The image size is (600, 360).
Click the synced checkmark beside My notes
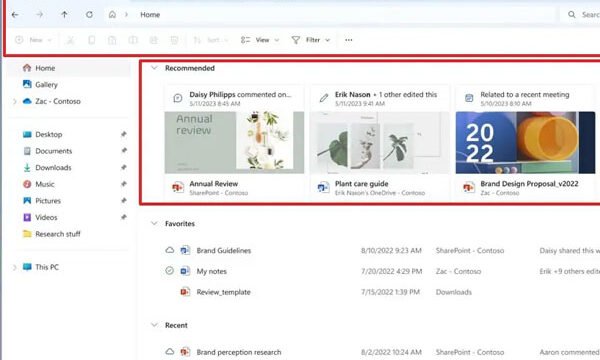click(x=170, y=271)
